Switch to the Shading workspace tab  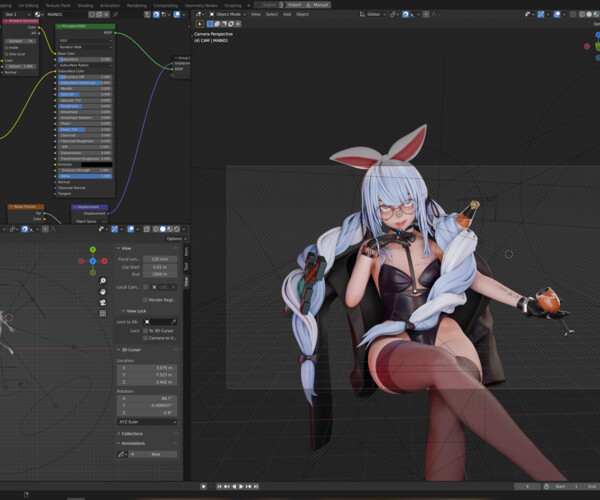pyautogui.click(x=85, y=5)
